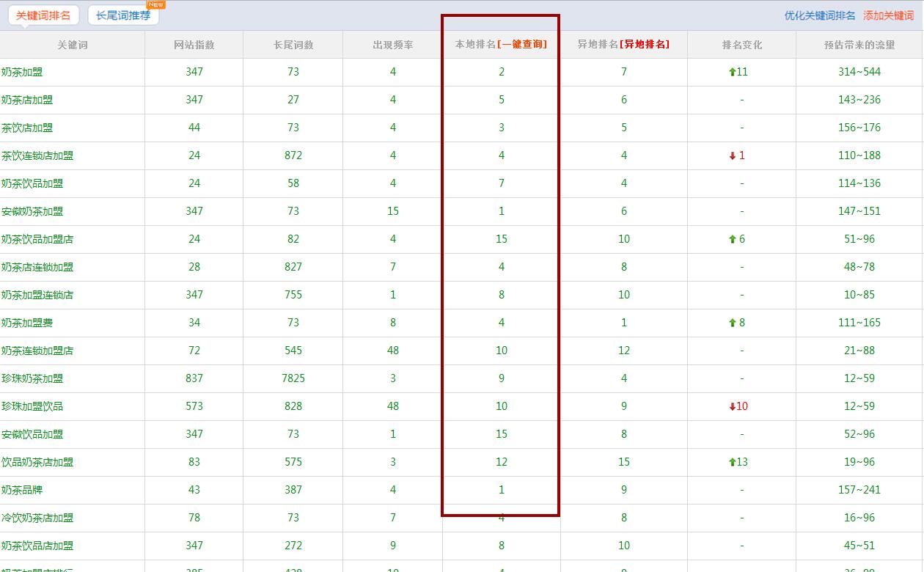Select the 关键词 column header
924x572 pixels.
click(73, 45)
